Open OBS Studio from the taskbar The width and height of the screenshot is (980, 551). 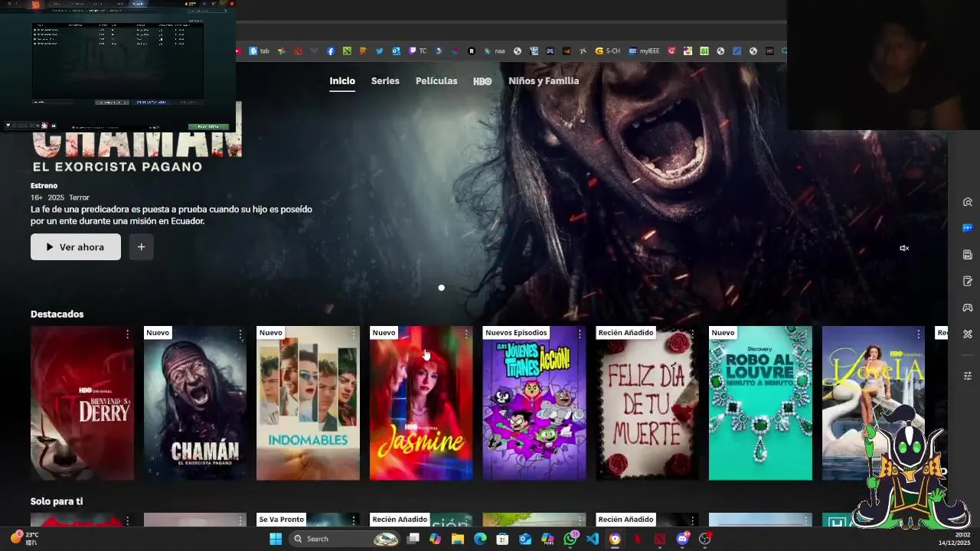tap(705, 539)
